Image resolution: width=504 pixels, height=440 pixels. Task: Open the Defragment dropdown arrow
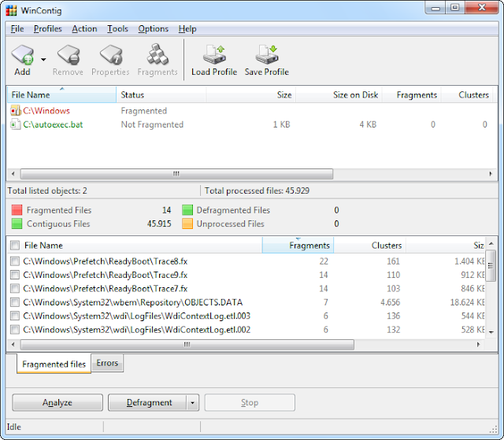(x=192, y=403)
